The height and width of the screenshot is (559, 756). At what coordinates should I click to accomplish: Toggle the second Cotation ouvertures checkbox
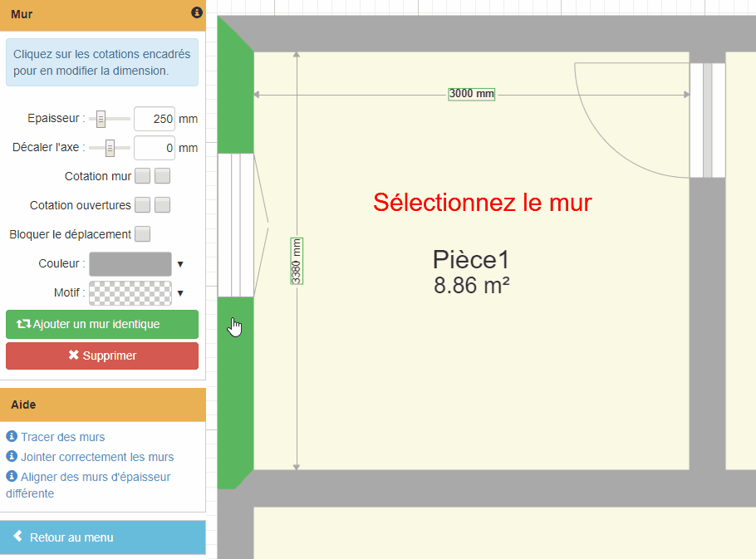(163, 205)
